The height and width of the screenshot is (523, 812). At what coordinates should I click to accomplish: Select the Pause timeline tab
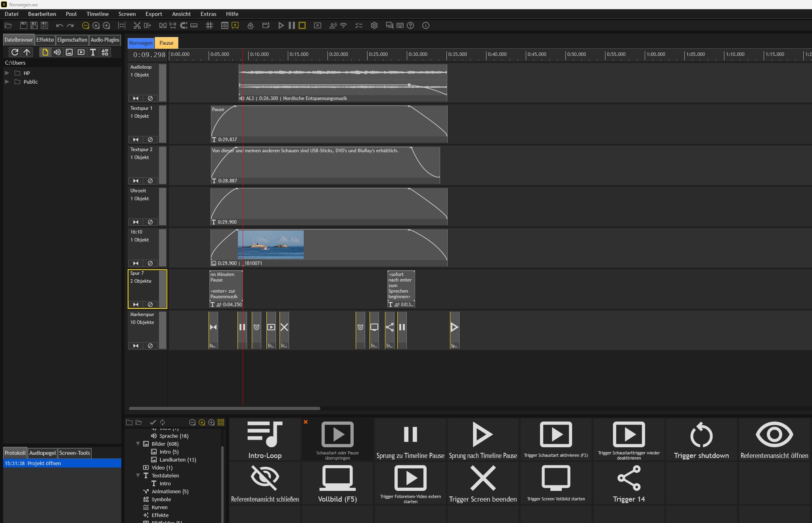point(166,43)
